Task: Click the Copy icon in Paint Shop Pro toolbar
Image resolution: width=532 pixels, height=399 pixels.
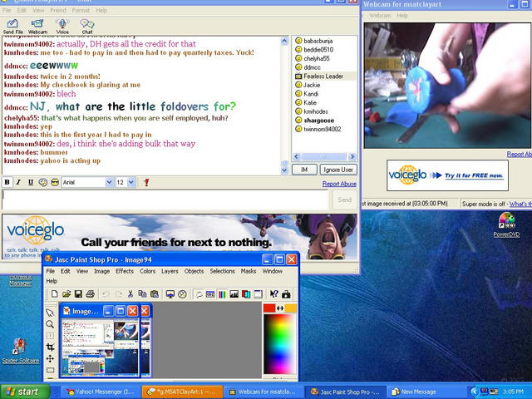Action: point(142,293)
